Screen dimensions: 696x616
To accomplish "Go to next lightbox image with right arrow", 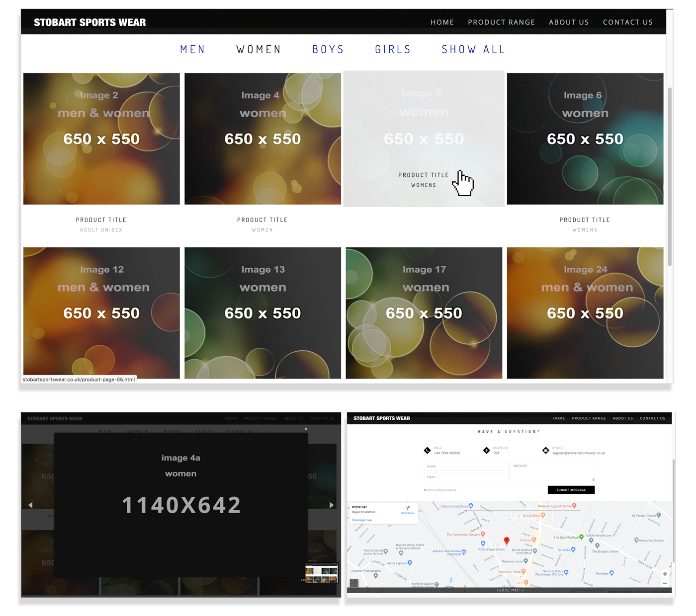I will pos(332,505).
